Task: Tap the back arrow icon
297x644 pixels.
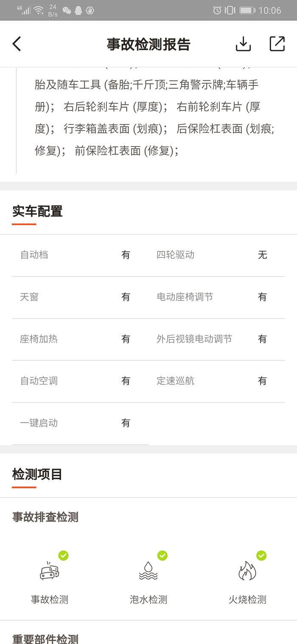Action: coord(17,44)
